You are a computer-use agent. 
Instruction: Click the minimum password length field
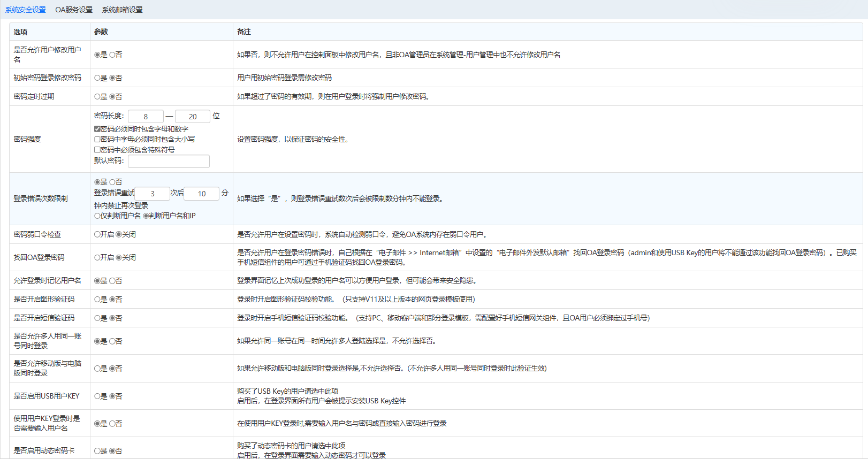tap(146, 117)
